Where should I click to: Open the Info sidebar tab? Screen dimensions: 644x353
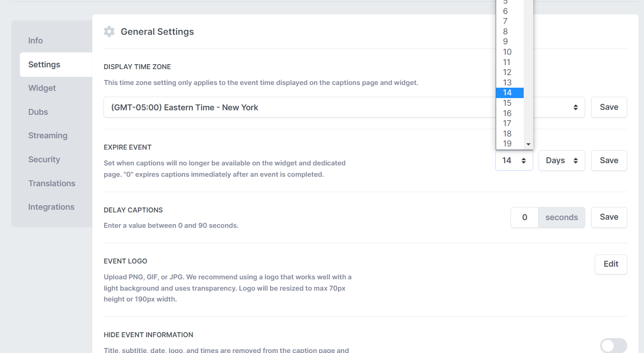(35, 41)
